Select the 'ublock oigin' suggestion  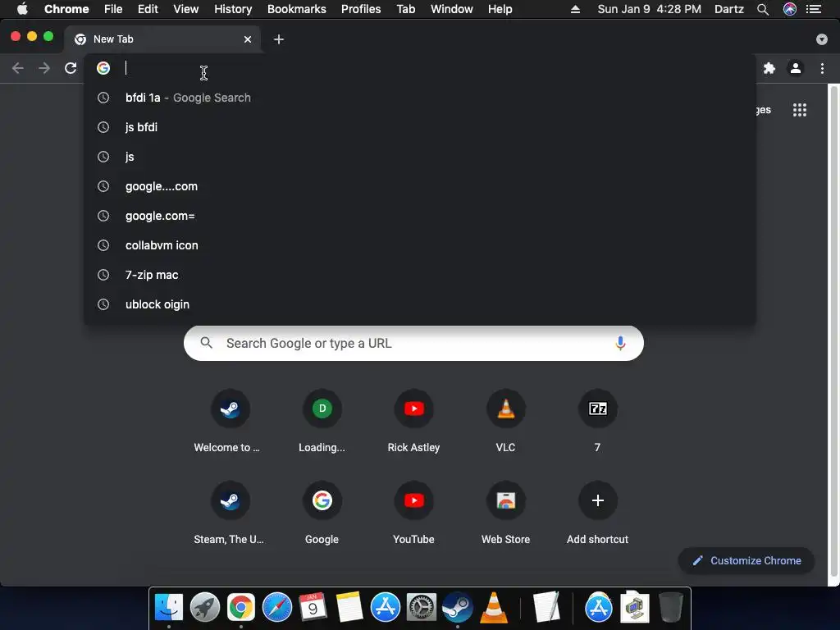tap(420, 304)
